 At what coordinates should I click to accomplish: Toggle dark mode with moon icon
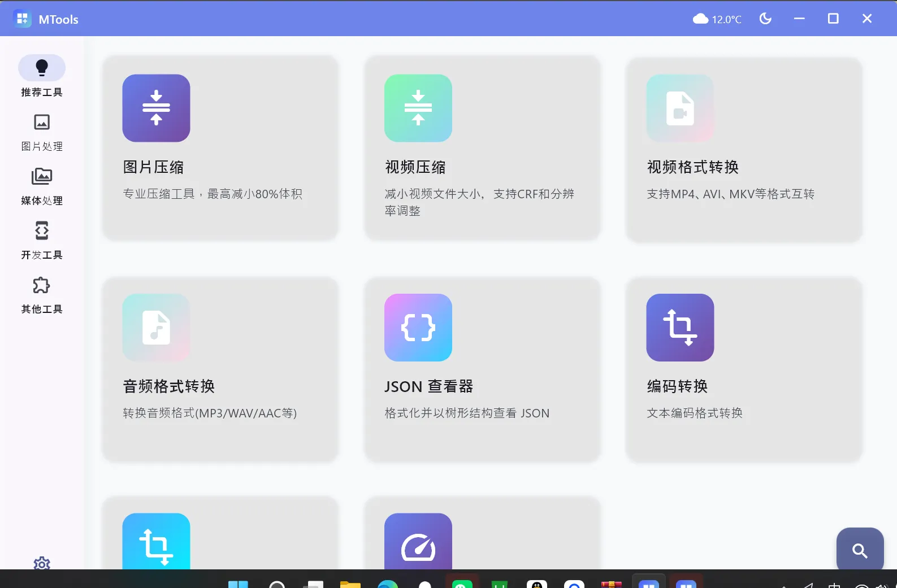click(765, 19)
